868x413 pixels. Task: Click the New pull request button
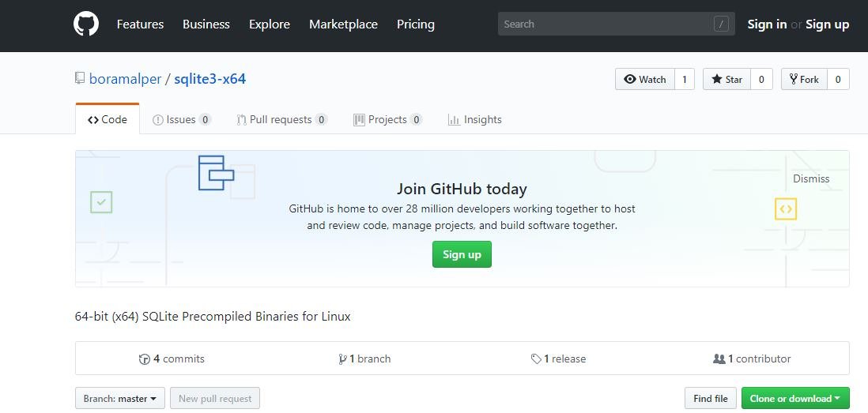(215, 398)
